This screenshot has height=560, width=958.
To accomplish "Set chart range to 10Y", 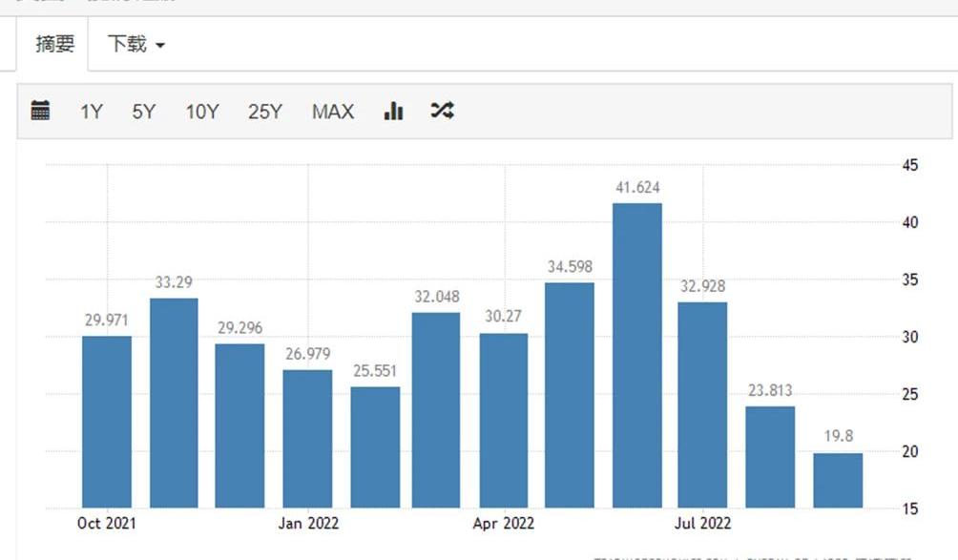I will pyautogui.click(x=201, y=112).
